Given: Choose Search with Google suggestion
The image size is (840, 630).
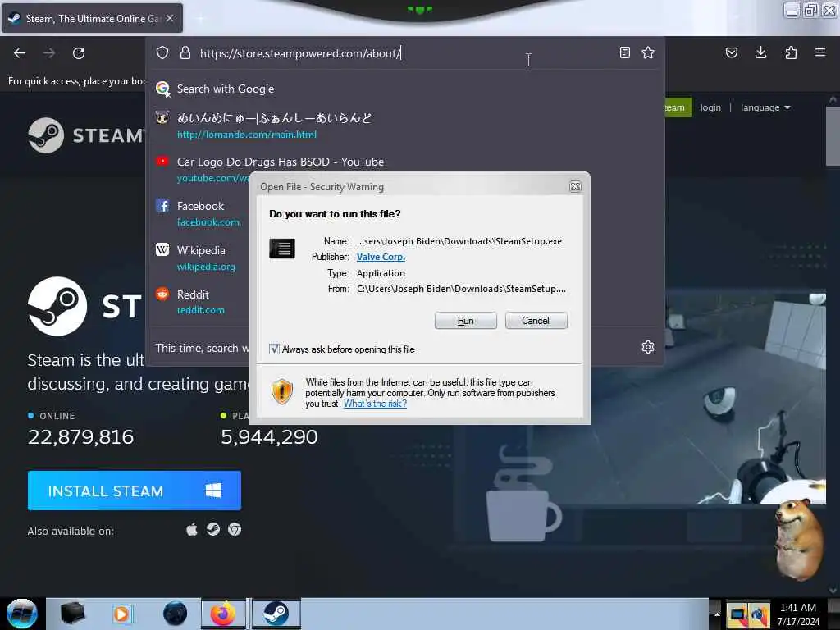Looking at the screenshot, I should [404, 89].
